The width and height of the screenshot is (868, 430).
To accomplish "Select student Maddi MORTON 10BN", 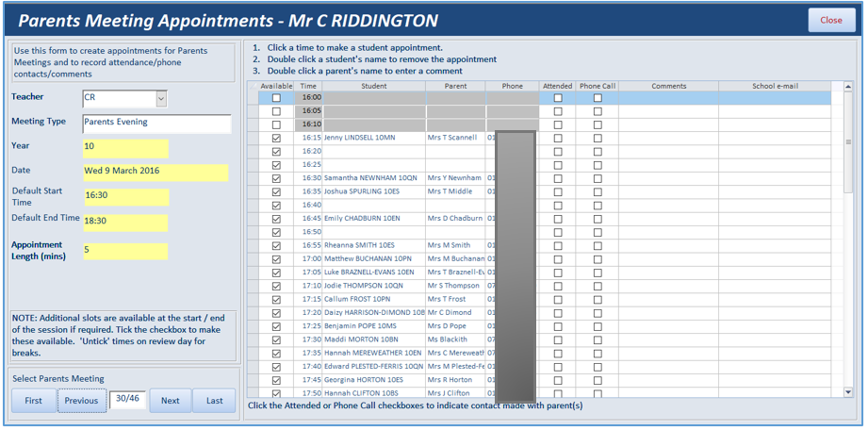I will (x=361, y=339).
